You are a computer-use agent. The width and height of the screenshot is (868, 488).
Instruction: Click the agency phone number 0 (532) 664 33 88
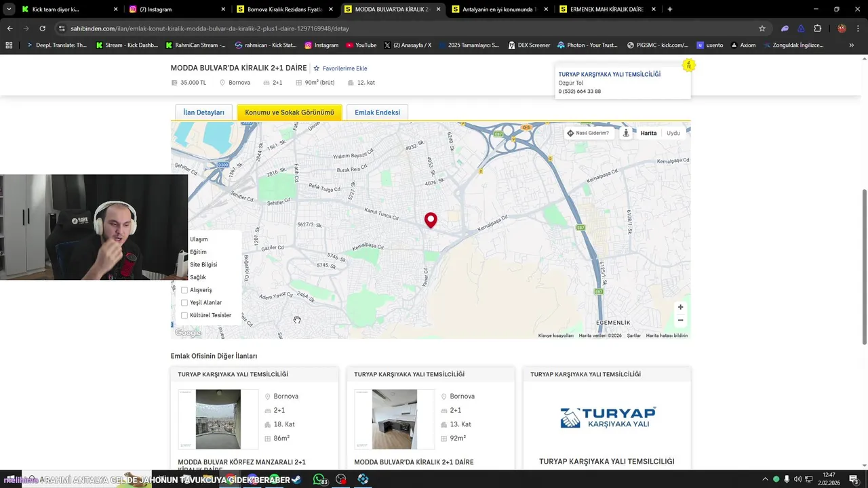click(580, 91)
